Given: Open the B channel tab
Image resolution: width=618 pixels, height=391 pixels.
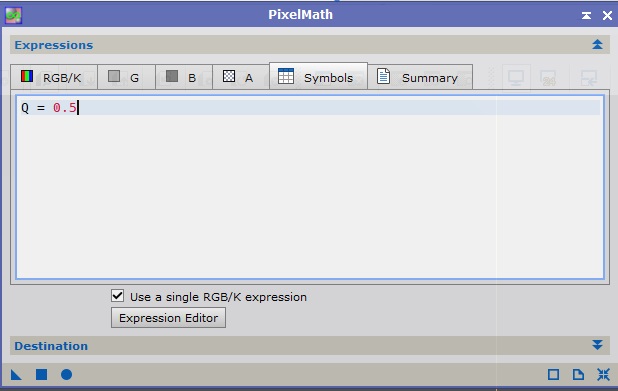Looking at the screenshot, I should pos(184,77).
